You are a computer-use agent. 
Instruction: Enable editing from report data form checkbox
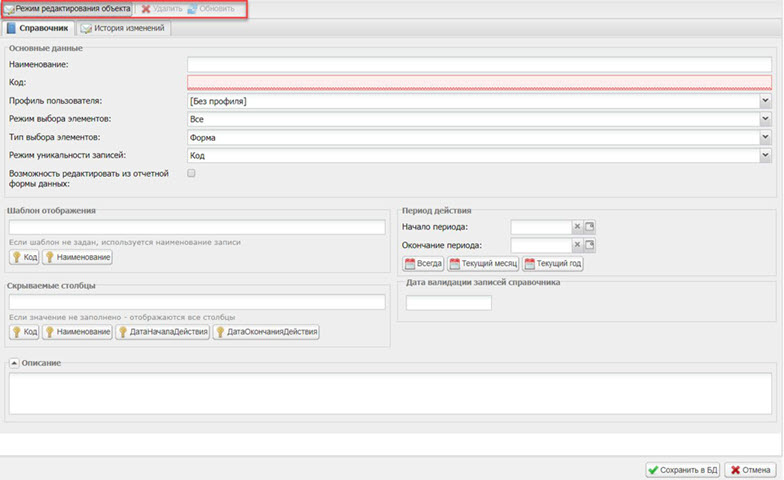pos(191,173)
